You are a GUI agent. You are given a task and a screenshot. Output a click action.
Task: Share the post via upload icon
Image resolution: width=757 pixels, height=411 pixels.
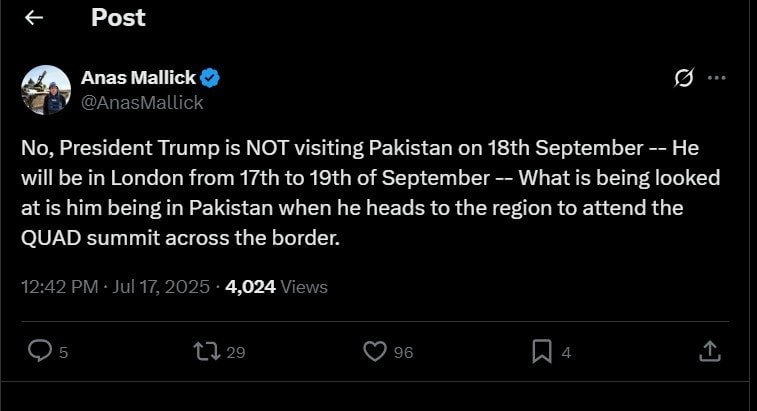click(x=709, y=351)
